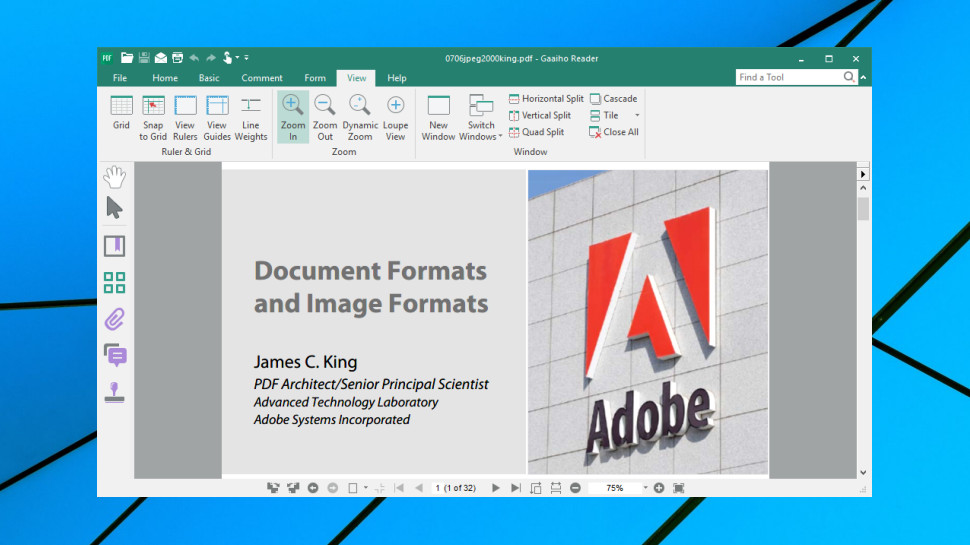Open the Help tab
Image resolution: width=970 pixels, height=545 pixels.
point(397,78)
